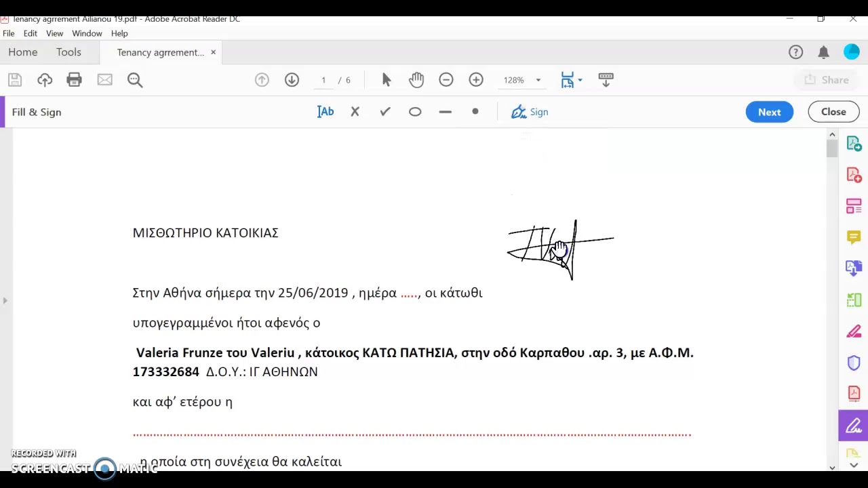
Task: Select the circle shape tool
Action: click(x=415, y=112)
